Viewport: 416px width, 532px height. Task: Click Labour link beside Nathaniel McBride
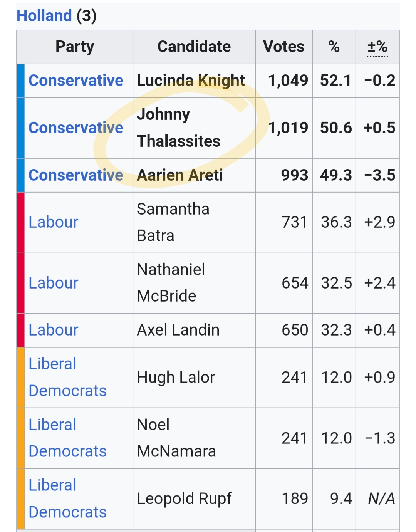click(54, 283)
